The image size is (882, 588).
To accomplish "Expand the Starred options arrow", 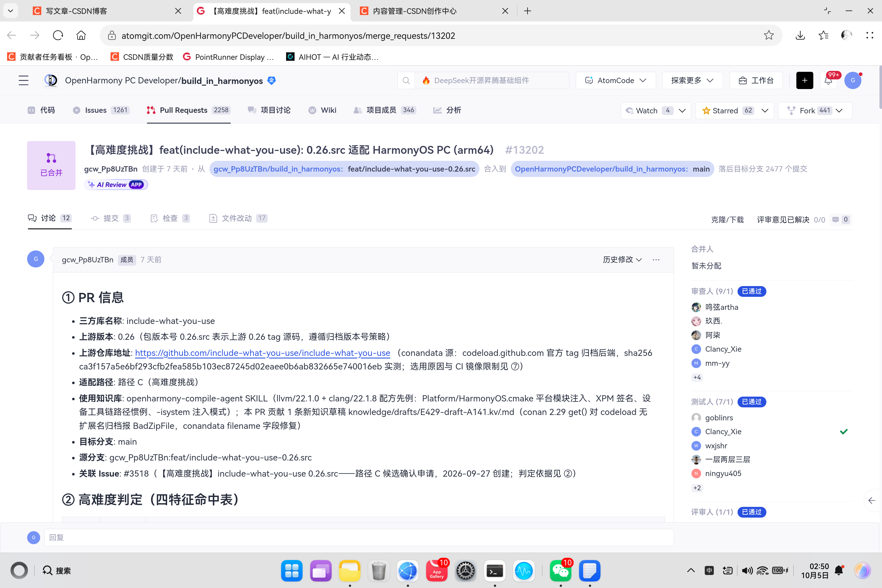I will click(x=765, y=111).
